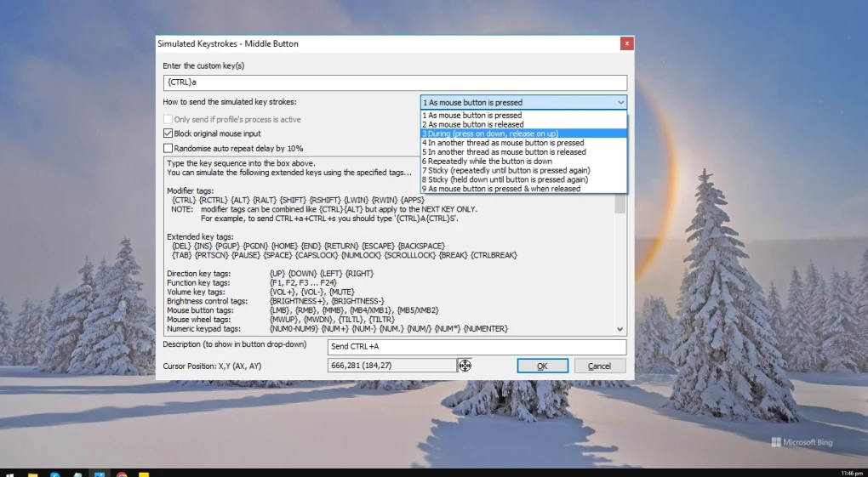Click the '{TAB} {PRTSCN} {PAUSE}' tags line

click(345, 255)
